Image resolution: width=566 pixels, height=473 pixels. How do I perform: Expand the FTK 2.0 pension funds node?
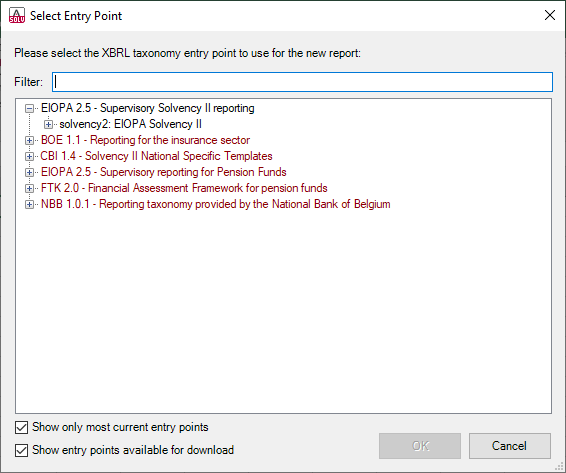point(30,188)
